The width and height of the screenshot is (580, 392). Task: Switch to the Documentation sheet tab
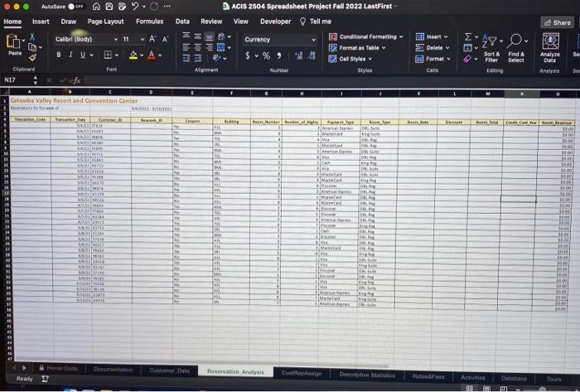113,369
